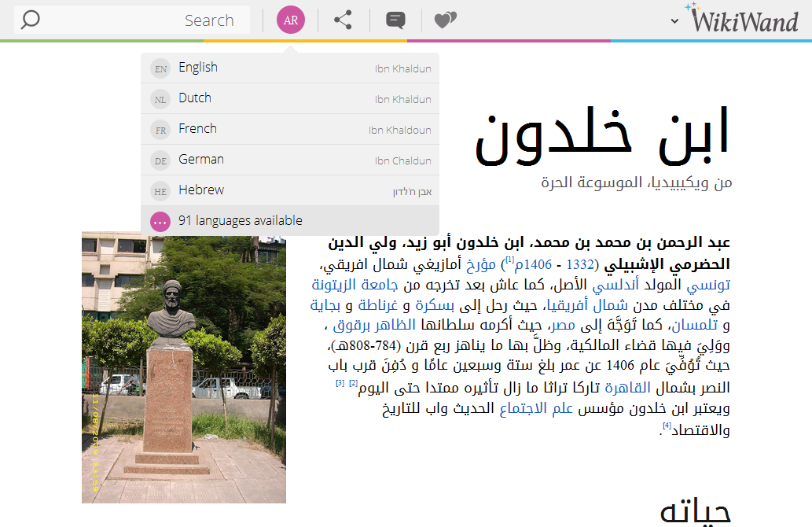The image size is (812, 527).
Task: Open the Ibn Khaldun bust statue photo
Action: (x=184, y=370)
